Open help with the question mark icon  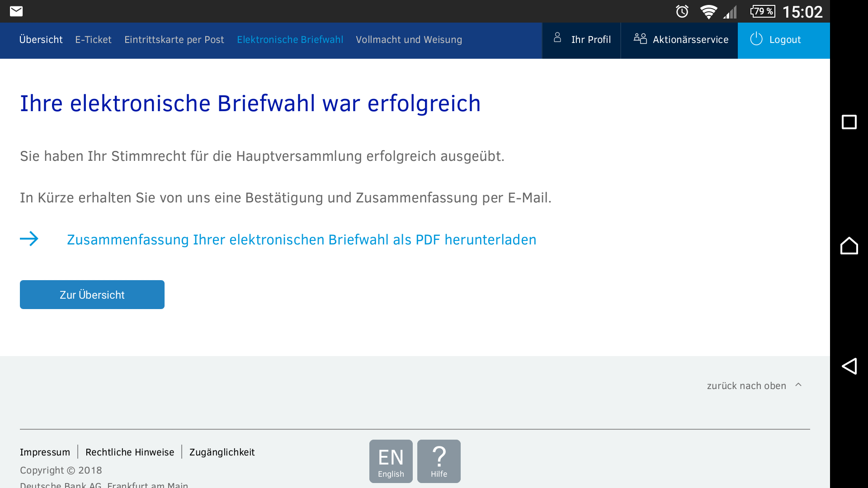439,461
